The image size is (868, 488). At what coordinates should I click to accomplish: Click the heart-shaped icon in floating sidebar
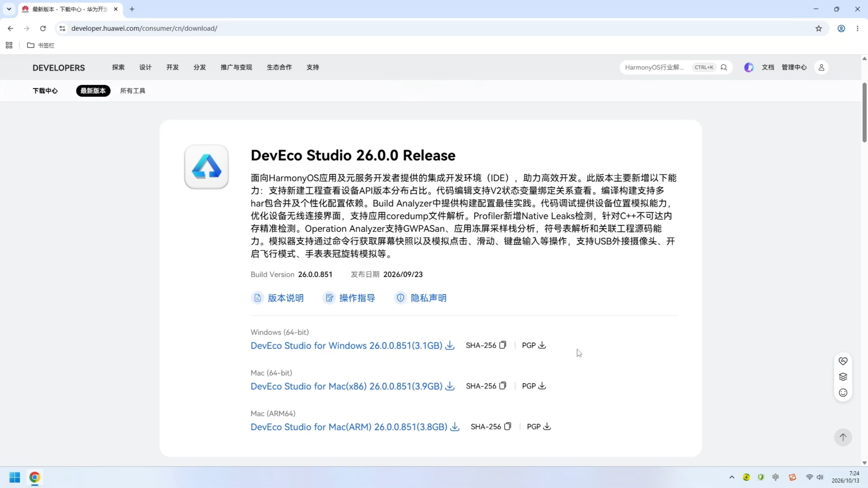tap(843, 361)
